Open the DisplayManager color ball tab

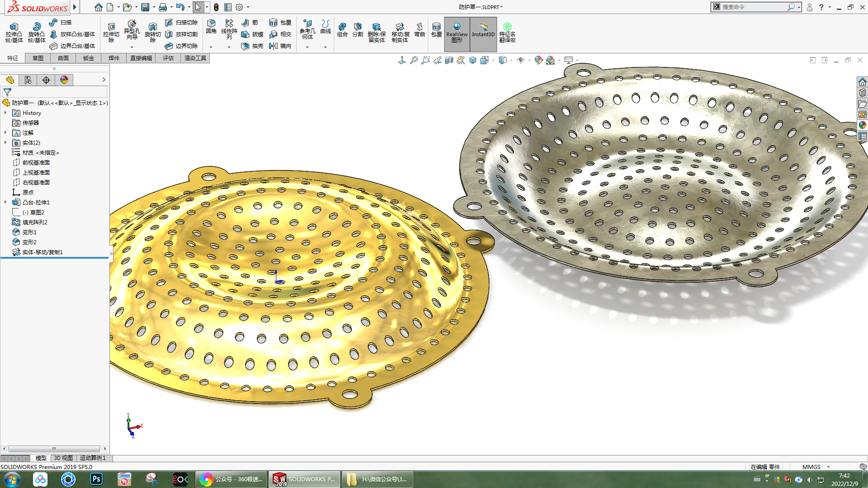click(64, 80)
